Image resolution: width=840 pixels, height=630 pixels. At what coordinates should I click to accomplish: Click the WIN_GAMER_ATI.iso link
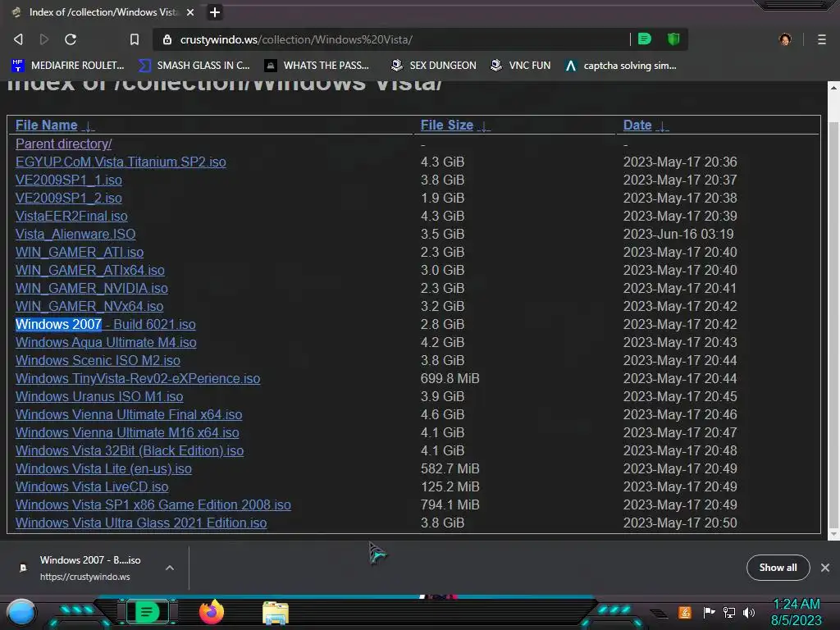click(x=80, y=253)
